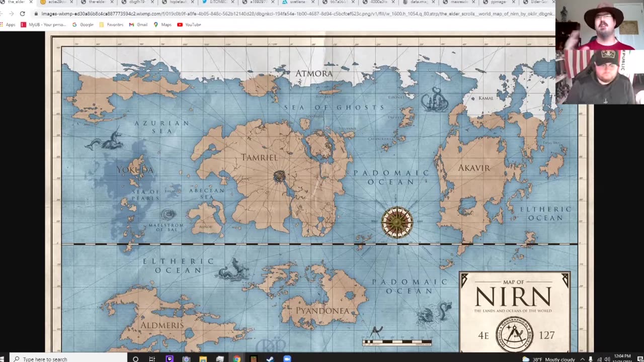Click the NIRN title in map legend

pos(514,297)
